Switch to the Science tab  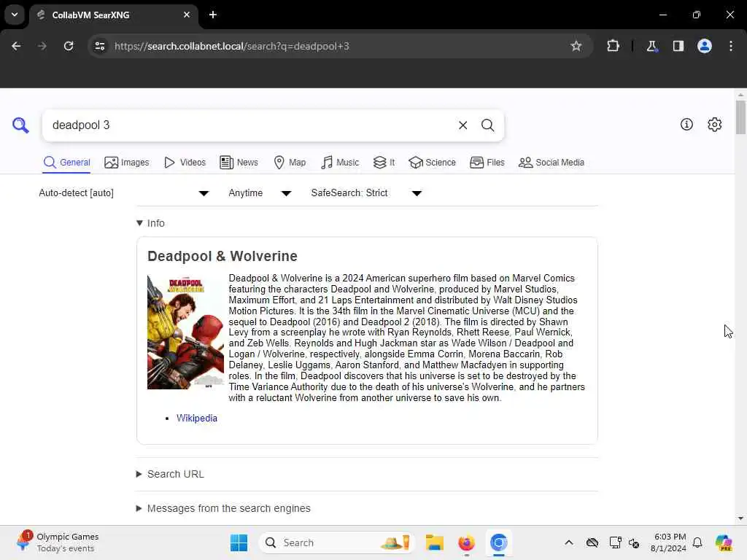[432, 163]
